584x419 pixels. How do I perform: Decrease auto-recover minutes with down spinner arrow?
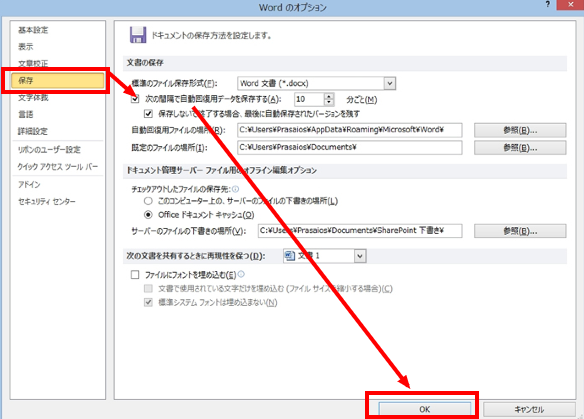[328, 103]
